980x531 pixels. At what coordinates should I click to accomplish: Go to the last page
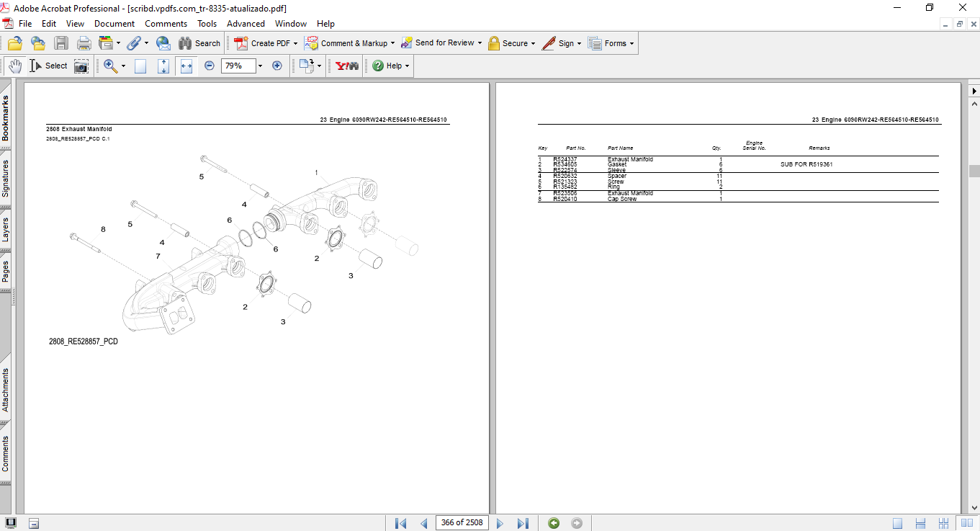click(x=523, y=523)
